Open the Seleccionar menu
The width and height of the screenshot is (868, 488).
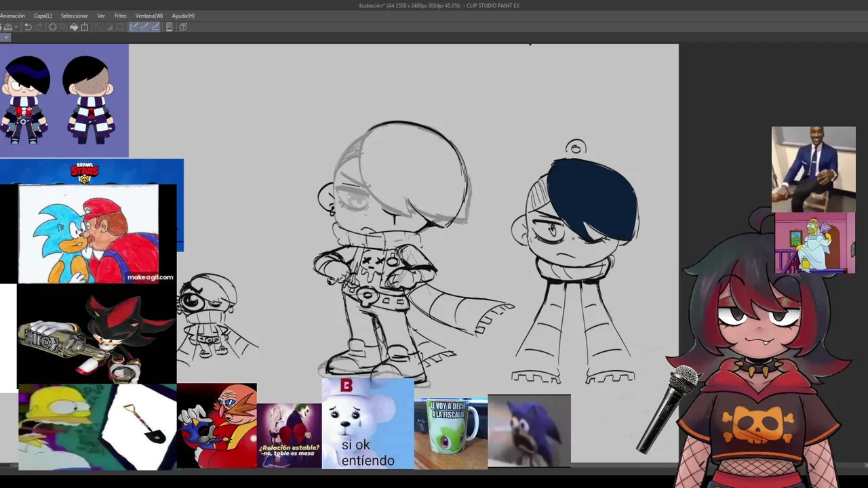[74, 16]
